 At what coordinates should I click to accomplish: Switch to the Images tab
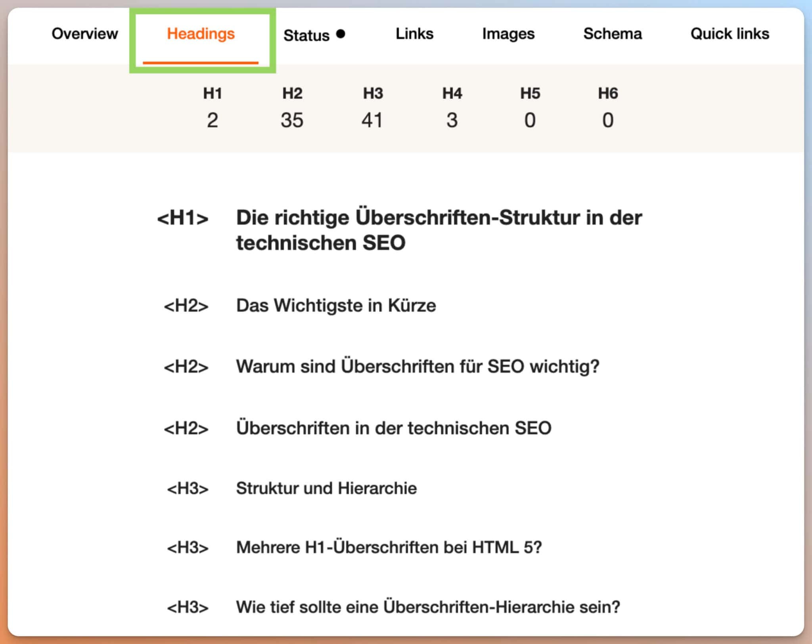click(509, 34)
